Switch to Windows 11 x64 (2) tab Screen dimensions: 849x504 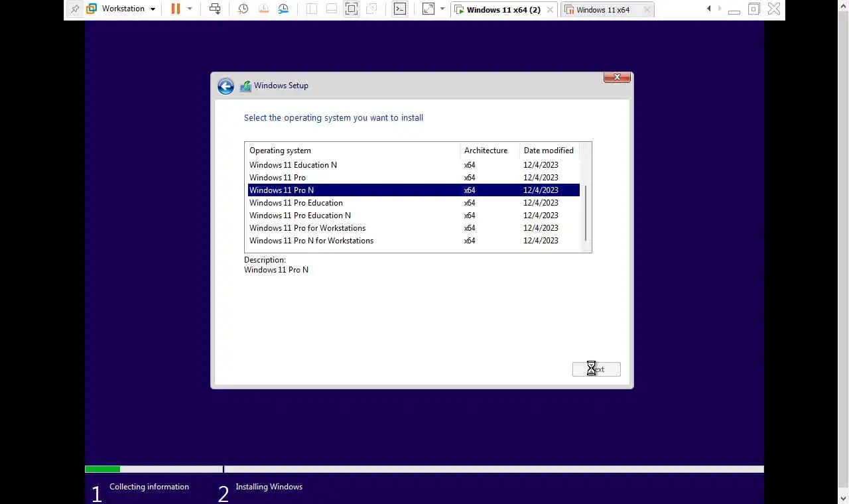[x=503, y=10]
